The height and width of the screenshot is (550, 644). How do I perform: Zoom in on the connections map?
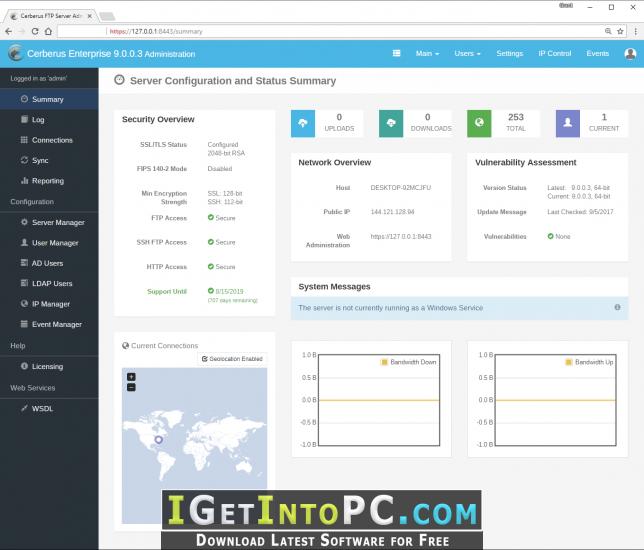pyautogui.click(x=131, y=377)
